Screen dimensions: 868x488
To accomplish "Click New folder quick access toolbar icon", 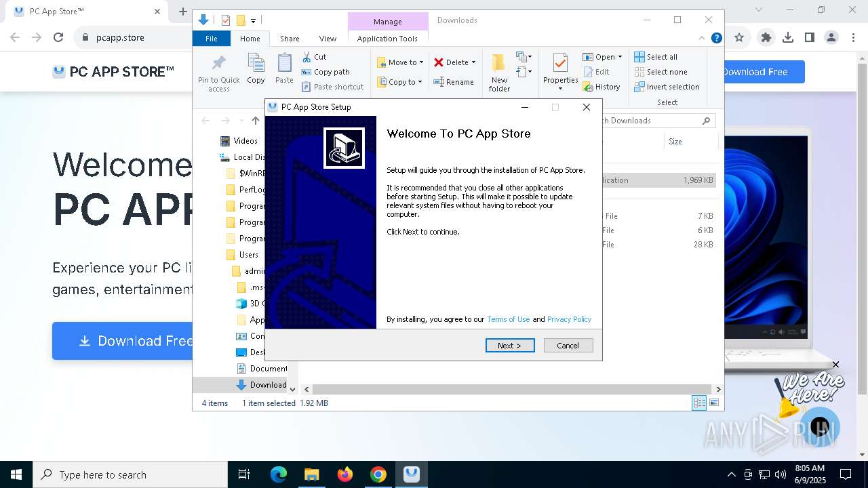I will click(240, 20).
